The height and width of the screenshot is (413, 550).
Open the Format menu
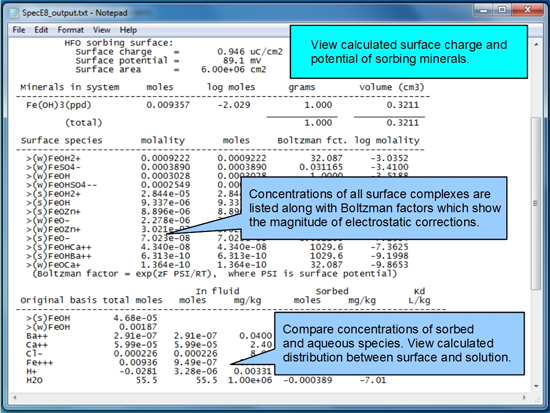(x=71, y=30)
